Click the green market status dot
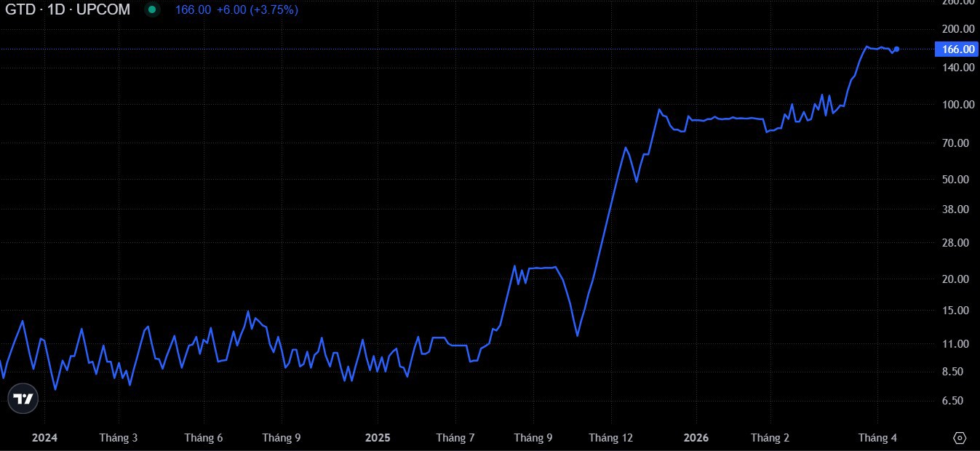 point(151,10)
